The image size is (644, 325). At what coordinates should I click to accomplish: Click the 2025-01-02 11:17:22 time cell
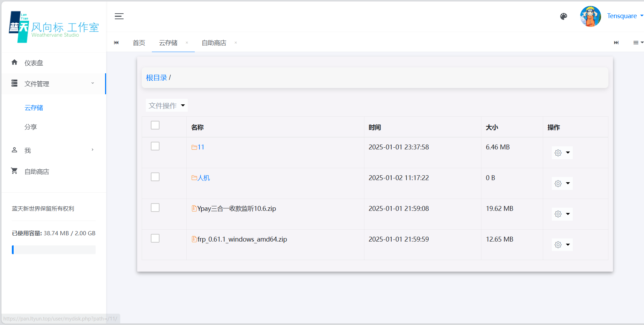[x=399, y=178]
